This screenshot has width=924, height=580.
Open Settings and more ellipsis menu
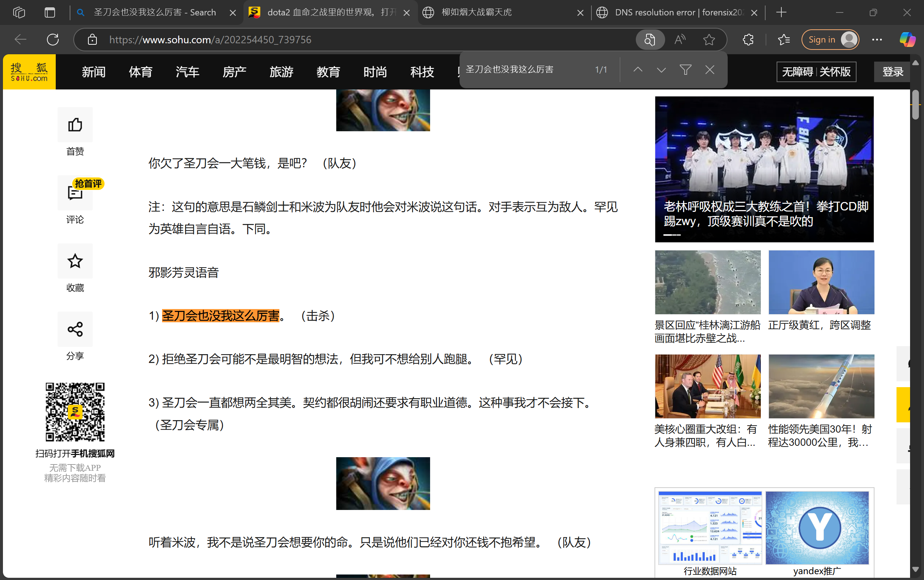point(877,40)
